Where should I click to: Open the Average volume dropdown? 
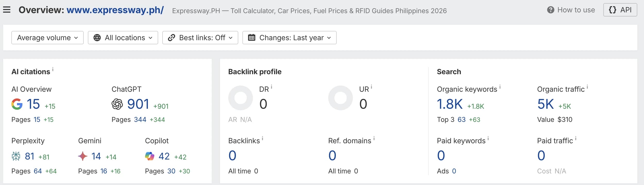pyautogui.click(x=47, y=38)
